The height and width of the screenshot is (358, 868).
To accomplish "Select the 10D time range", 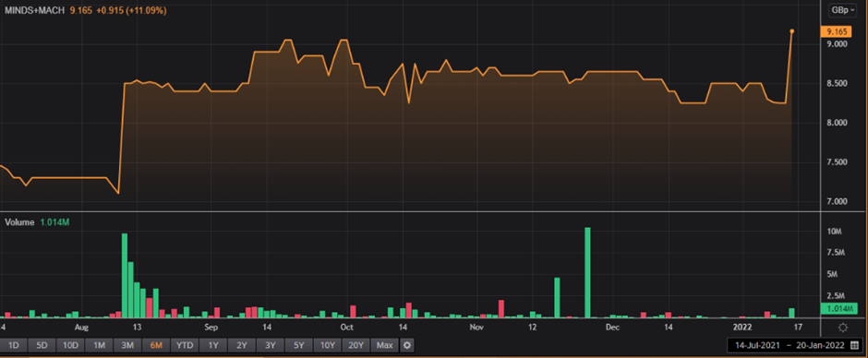I will click(x=70, y=345).
